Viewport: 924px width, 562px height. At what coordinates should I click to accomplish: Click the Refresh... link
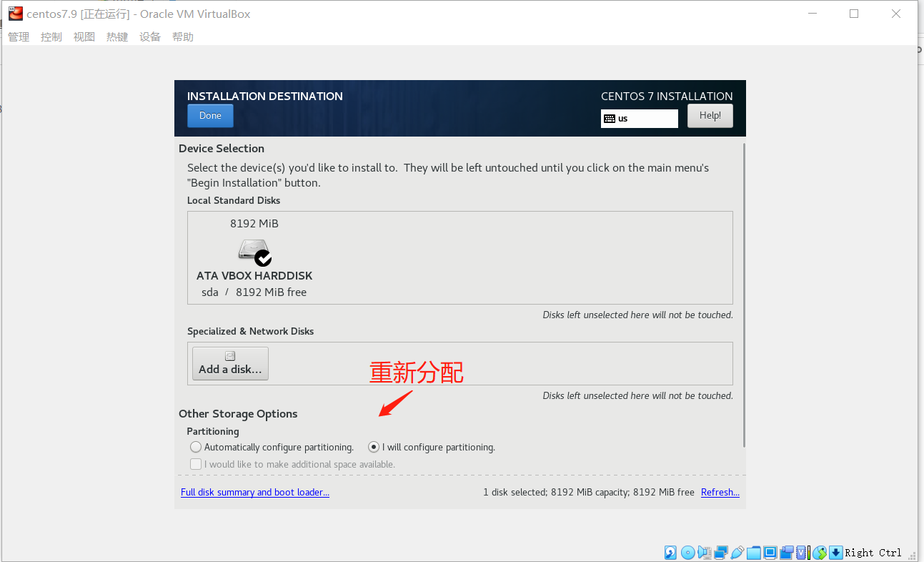click(x=720, y=492)
